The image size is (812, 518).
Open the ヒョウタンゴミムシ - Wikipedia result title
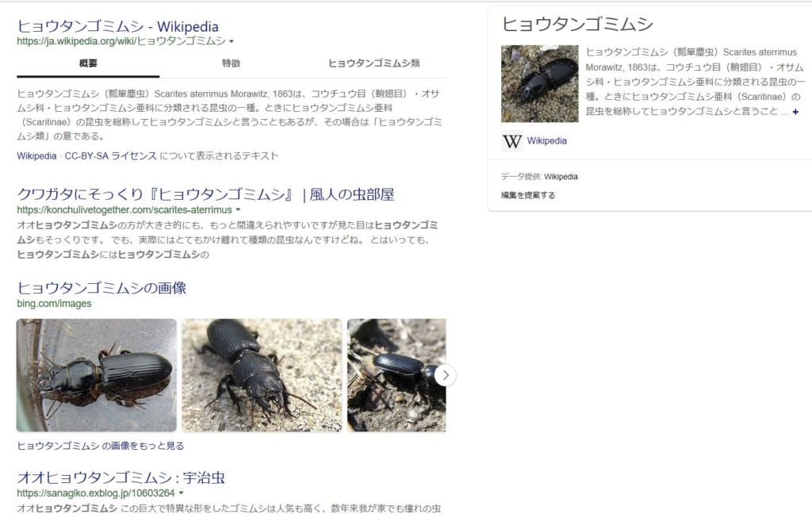tap(117, 26)
